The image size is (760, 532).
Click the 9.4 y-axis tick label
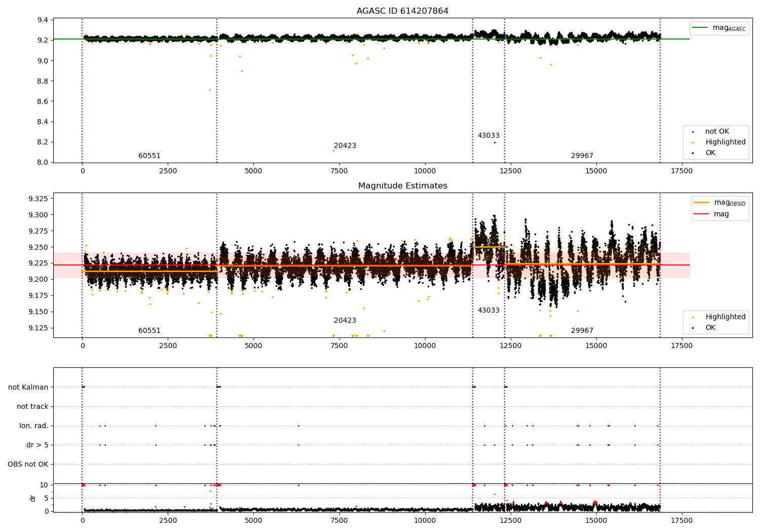click(x=43, y=20)
